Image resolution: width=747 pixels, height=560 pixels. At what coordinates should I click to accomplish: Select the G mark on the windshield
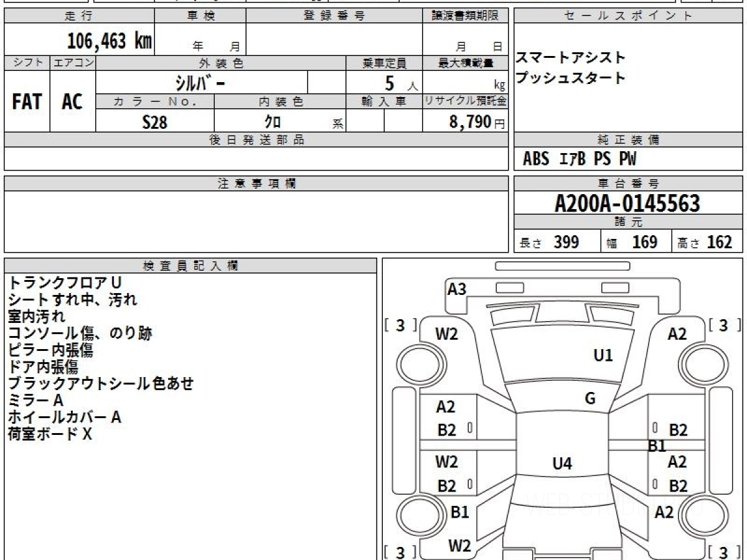click(x=590, y=399)
